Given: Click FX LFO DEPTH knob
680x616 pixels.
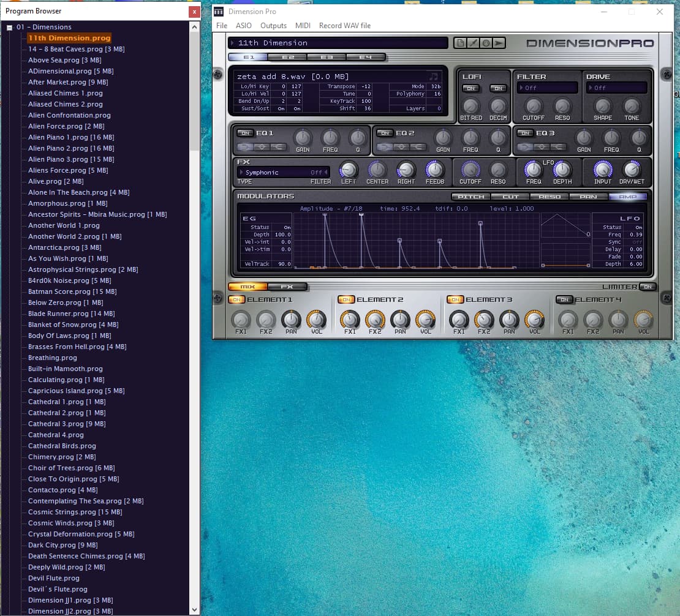Looking at the screenshot, I should [562, 170].
